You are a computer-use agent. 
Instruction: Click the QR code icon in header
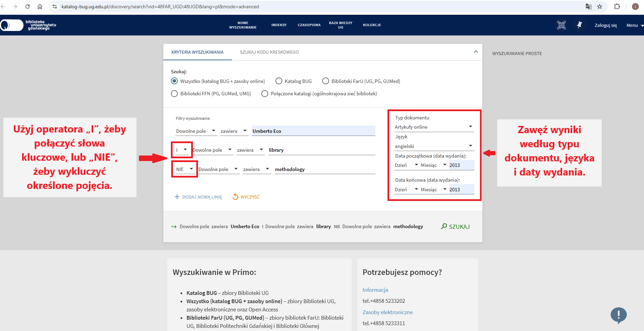point(561,25)
